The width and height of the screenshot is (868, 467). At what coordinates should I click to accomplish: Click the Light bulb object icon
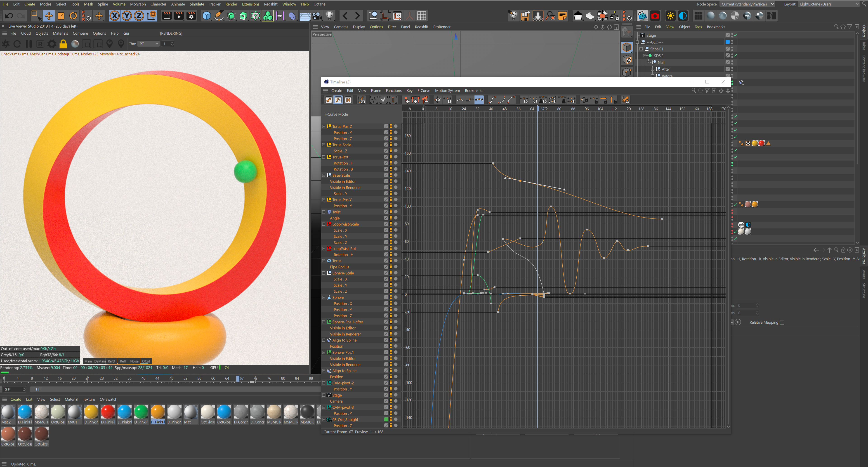tap(330, 16)
